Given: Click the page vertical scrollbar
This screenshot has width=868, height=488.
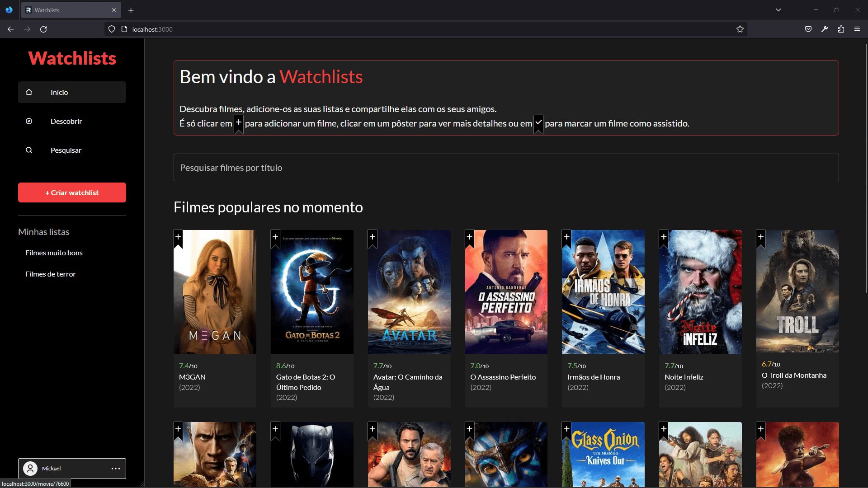Looking at the screenshot, I should [x=866, y=168].
